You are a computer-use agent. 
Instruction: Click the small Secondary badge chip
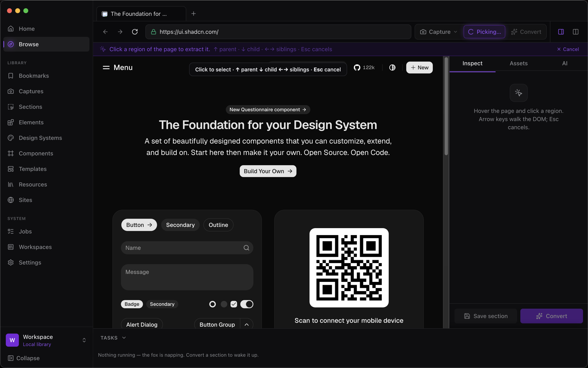point(162,304)
